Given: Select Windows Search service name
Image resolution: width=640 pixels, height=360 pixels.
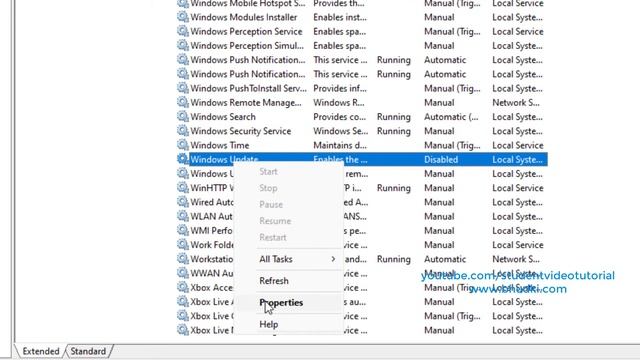Looking at the screenshot, I should 223,117.
